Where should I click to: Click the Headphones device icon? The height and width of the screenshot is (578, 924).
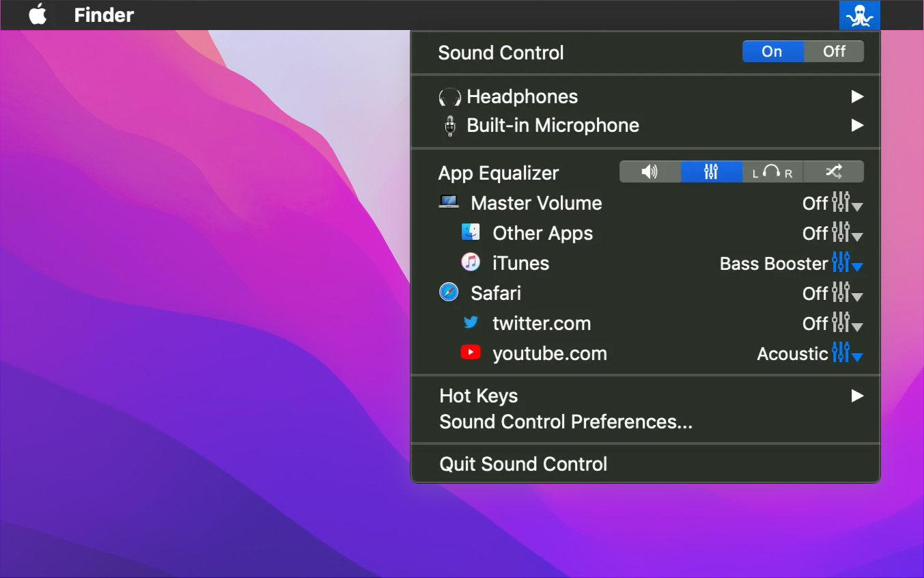449,96
